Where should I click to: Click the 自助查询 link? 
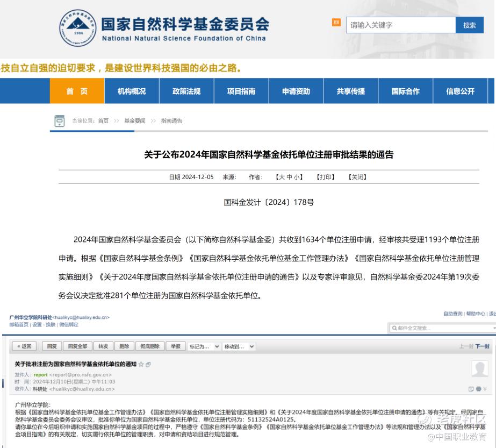pyautogui.click(x=452, y=314)
